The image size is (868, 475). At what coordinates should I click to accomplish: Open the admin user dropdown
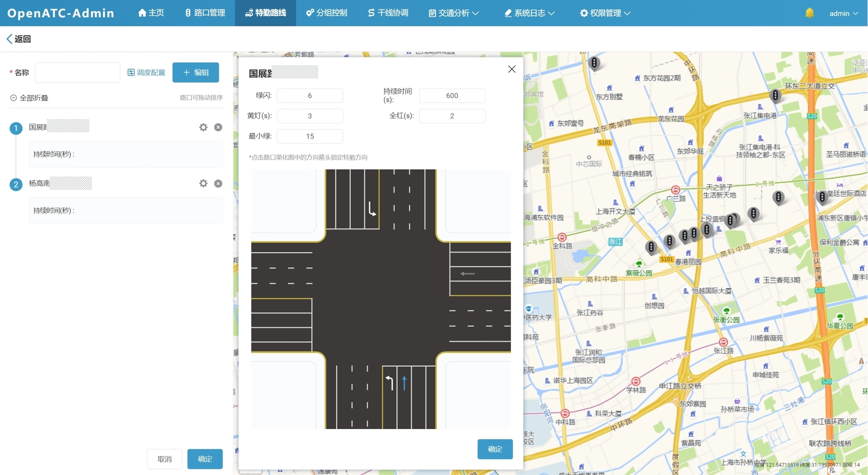point(843,13)
